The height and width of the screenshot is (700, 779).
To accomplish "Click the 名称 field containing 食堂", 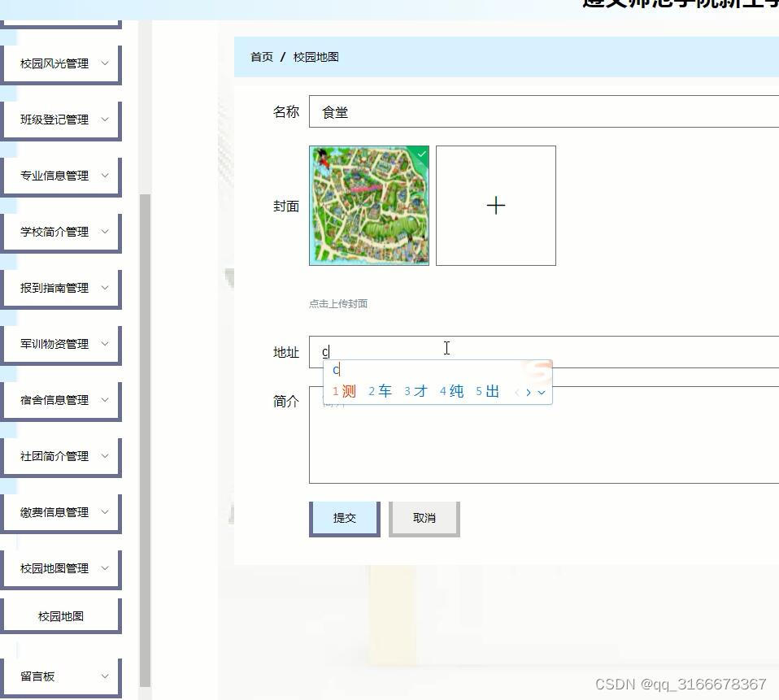I will pyautogui.click(x=488, y=111).
